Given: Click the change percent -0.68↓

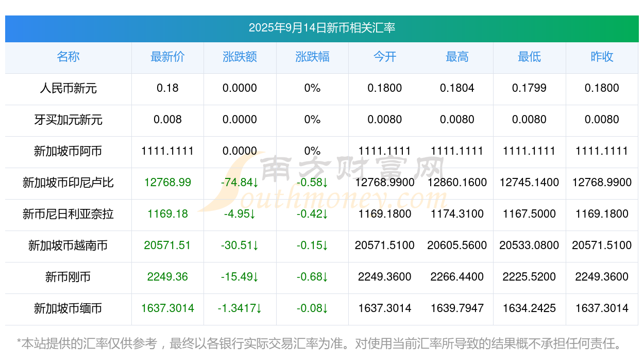Looking at the screenshot, I should [313, 277].
